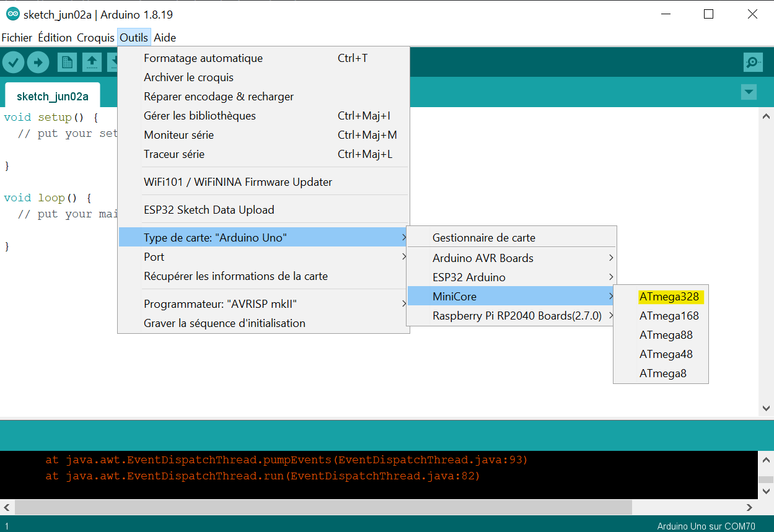Open Traceur série
774x532 pixels.
(x=263, y=154)
